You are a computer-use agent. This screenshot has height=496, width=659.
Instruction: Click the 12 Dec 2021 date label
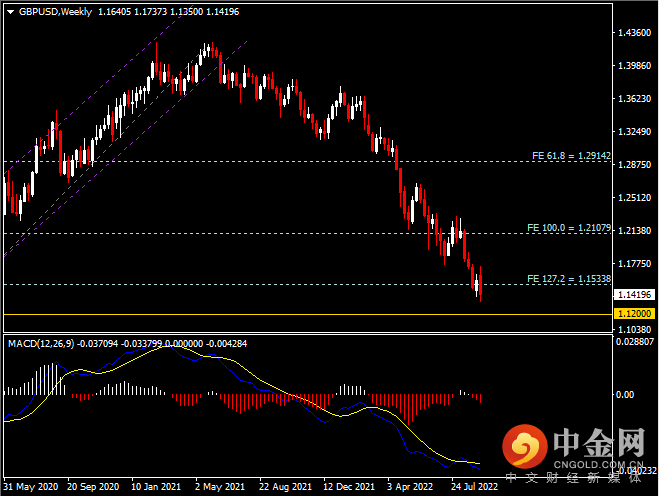point(349,487)
